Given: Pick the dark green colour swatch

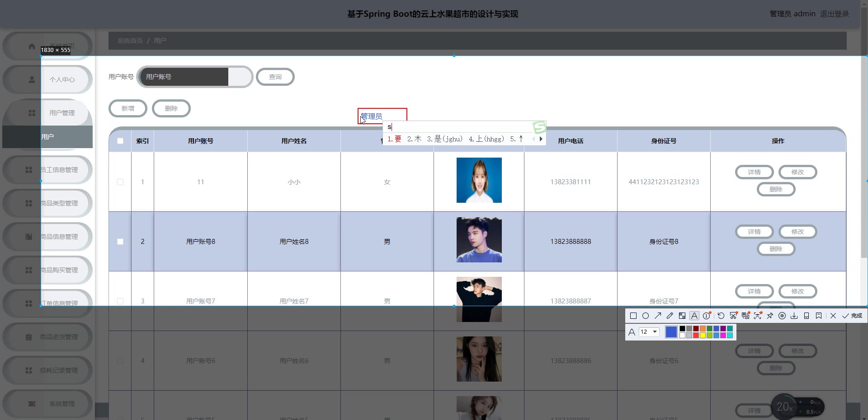Looking at the screenshot, I should tap(709, 329).
